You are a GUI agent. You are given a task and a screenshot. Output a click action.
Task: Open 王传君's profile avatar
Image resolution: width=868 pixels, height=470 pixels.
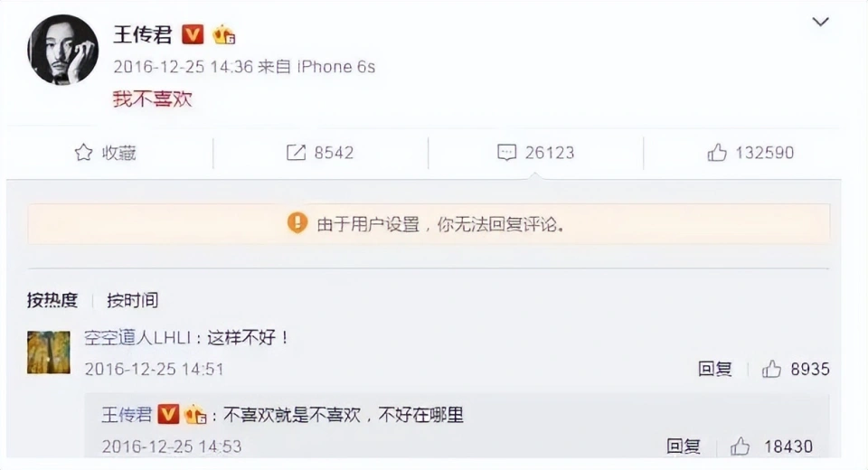tap(62, 50)
